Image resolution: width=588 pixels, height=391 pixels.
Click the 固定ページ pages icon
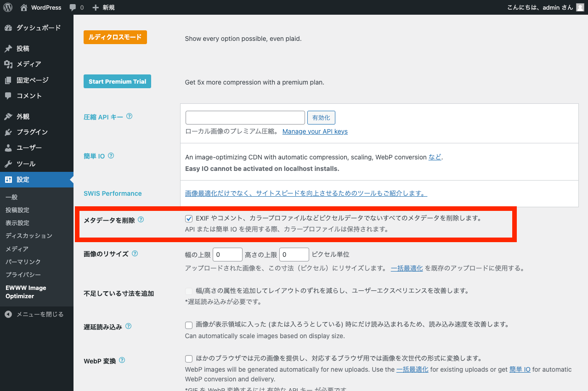(x=8, y=80)
